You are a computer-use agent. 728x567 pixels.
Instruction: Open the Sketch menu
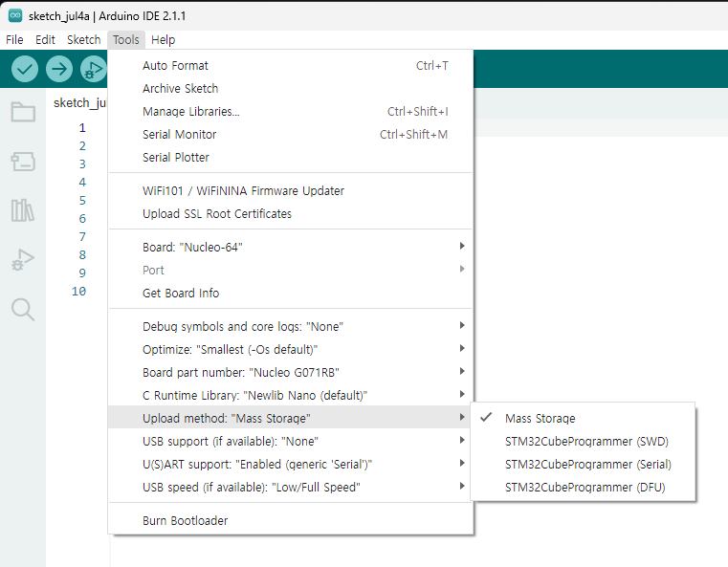pyautogui.click(x=83, y=40)
